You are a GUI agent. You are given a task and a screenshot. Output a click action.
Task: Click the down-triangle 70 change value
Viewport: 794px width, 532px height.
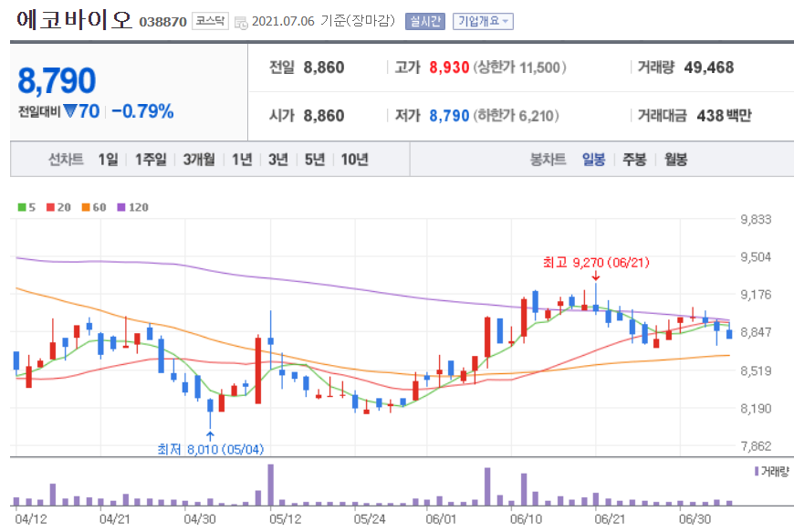click(x=82, y=110)
